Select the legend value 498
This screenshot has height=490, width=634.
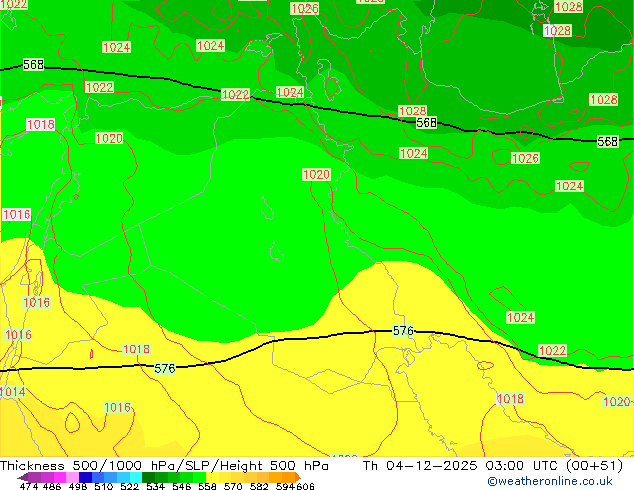click(x=78, y=486)
